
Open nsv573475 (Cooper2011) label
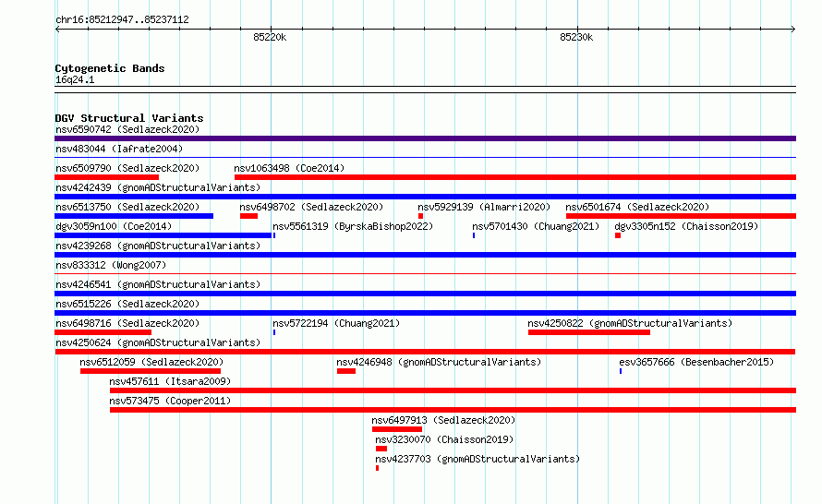point(170,401)
